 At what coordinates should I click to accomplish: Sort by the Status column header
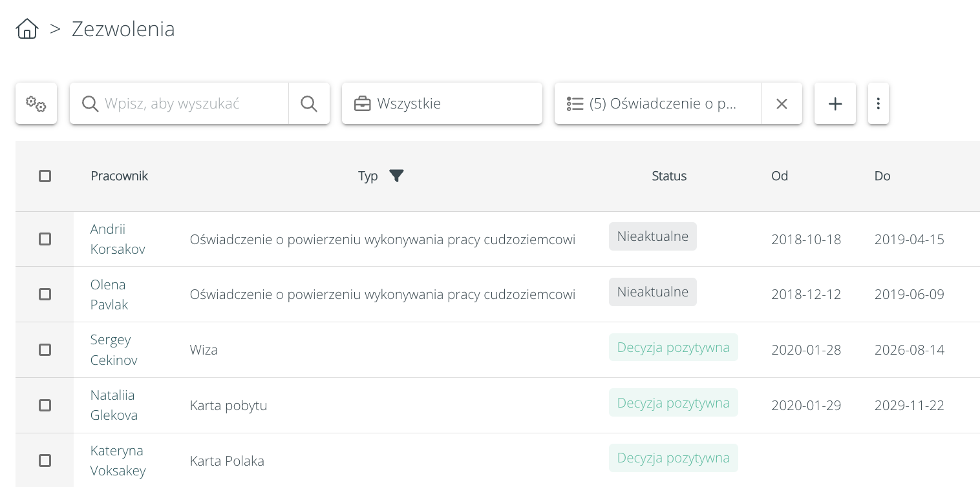[x=668, y=176]
